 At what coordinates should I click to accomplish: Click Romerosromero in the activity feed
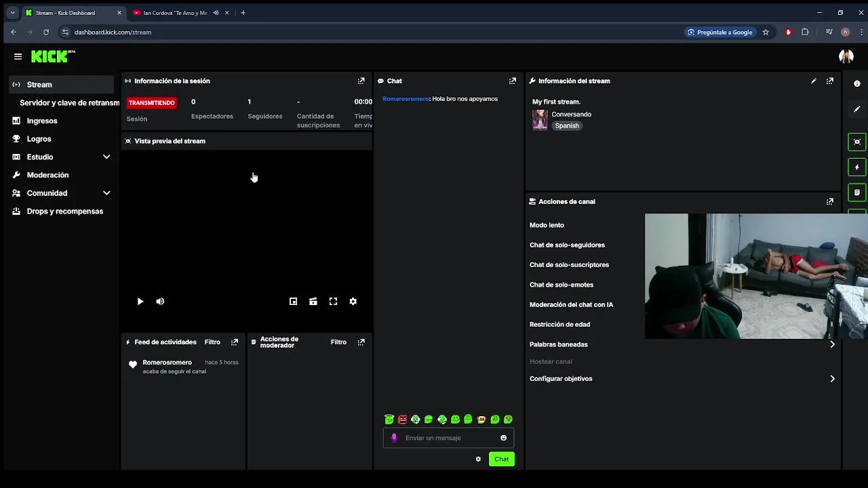tap(167, 363)
